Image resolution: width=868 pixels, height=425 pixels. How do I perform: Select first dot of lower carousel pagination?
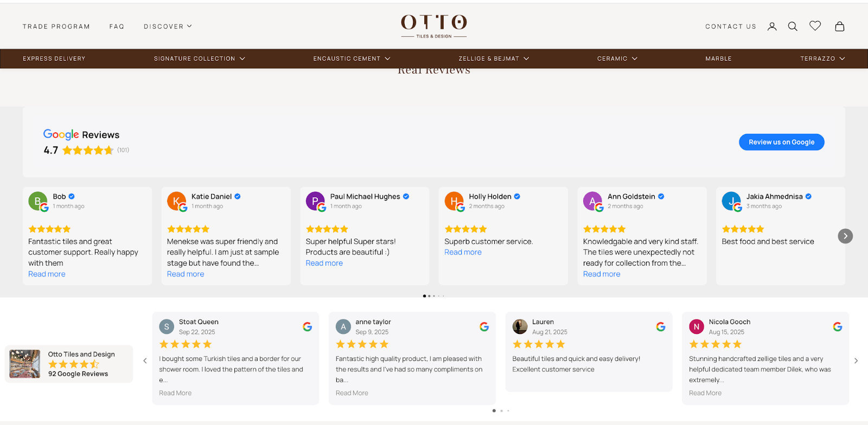(494, 410)
